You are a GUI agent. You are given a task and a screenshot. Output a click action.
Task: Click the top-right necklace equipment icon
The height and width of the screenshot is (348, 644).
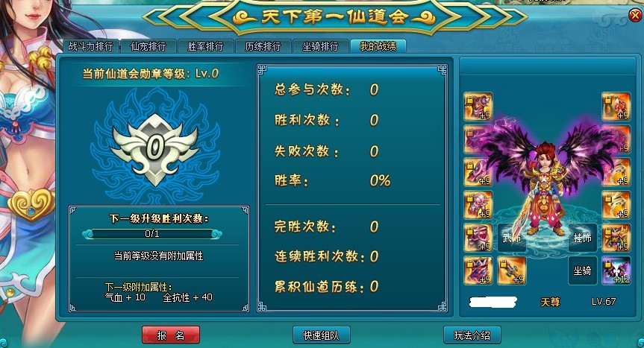coord(616,107)
